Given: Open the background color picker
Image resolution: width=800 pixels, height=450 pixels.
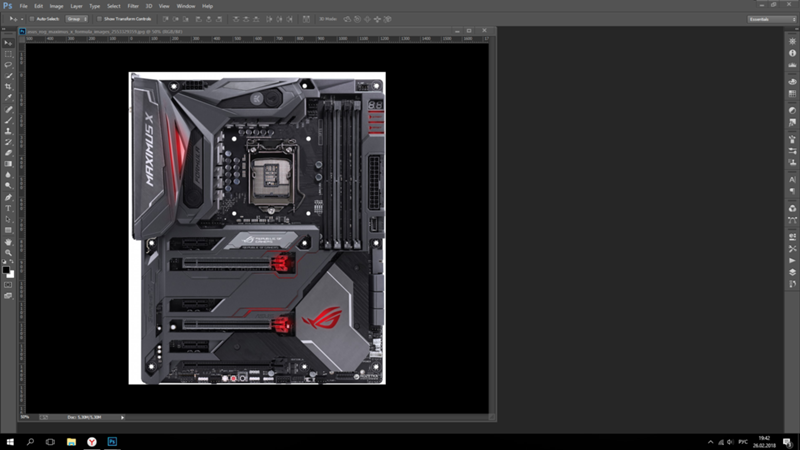Looking at the screenshot, I should [11, 275].
